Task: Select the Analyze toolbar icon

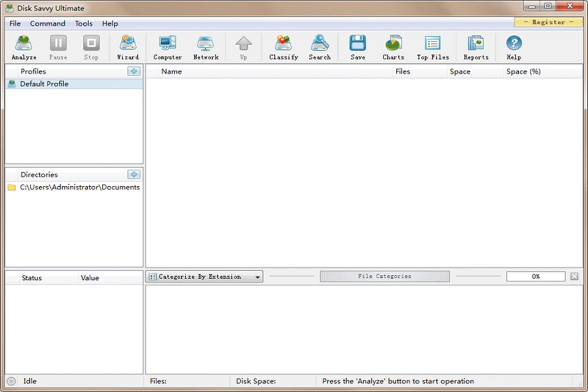Action: pyautogui.click(x=23, y=47)
